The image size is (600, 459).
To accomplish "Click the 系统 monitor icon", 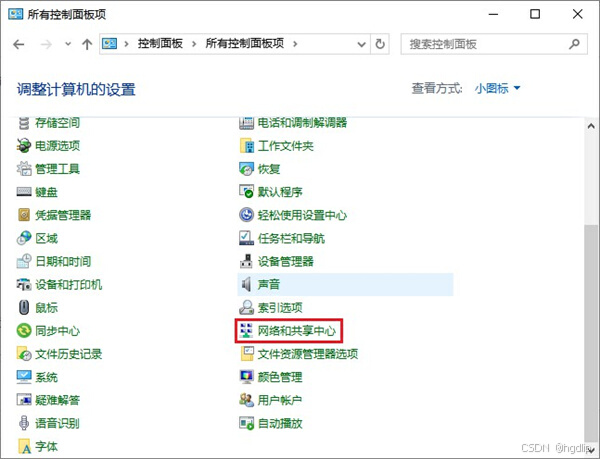I will [x=24, y=377].
